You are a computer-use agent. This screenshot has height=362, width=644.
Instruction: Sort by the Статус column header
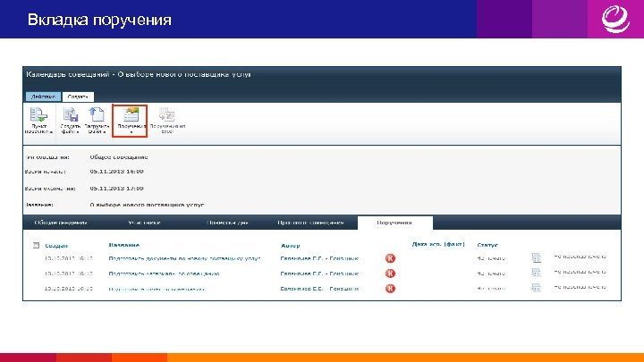coord(487,245)
